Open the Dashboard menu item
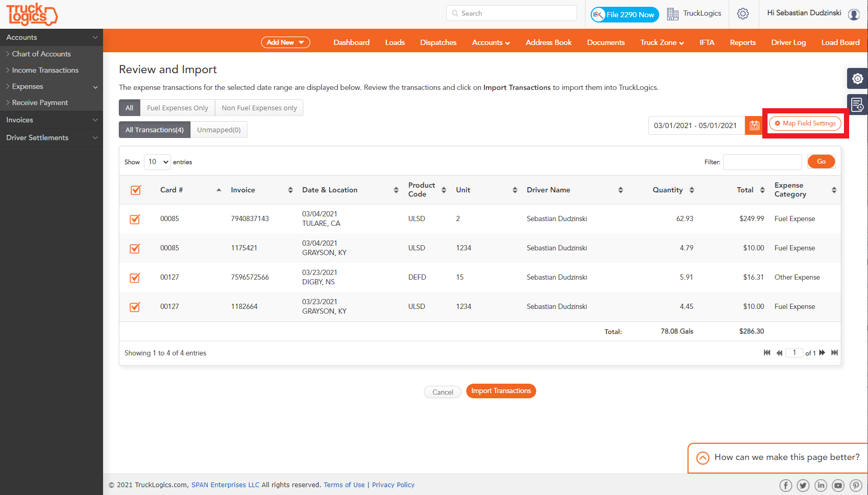Image resolution: width=868 pixels, height=495 pixels. [352, 42]
